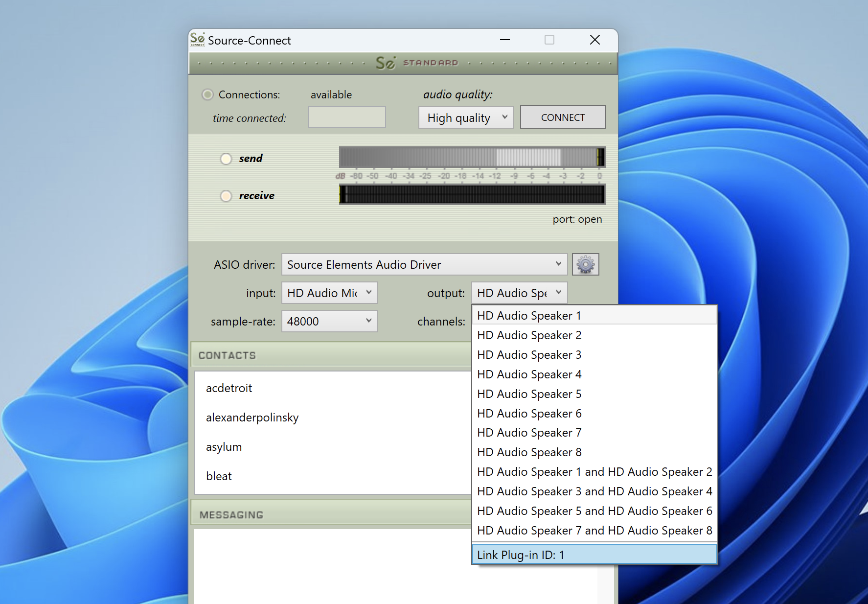The width and height of the screenshot is (868, 604).
Task: Select HD Audio Speaker 1 and 2 pair
Action: [x=594, y=472]
